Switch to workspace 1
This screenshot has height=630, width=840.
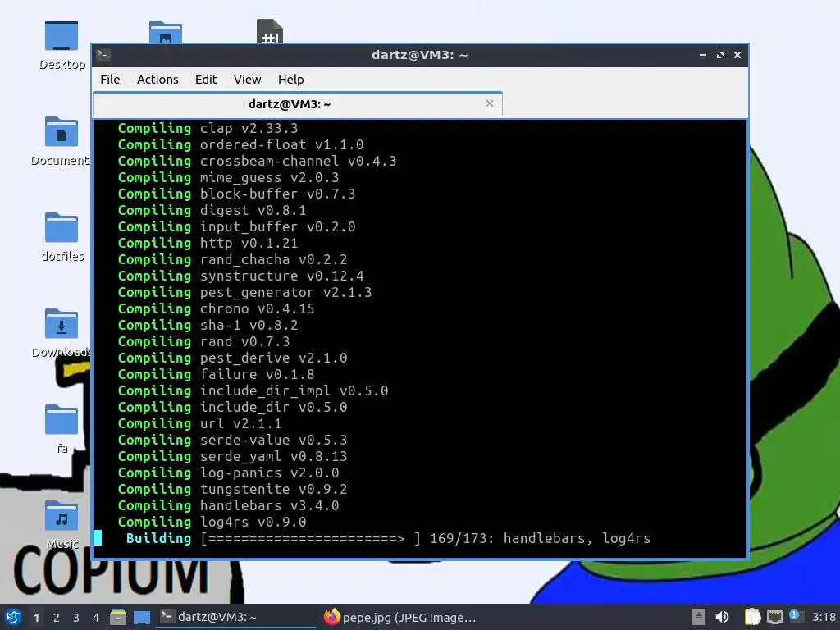(36, 618)
